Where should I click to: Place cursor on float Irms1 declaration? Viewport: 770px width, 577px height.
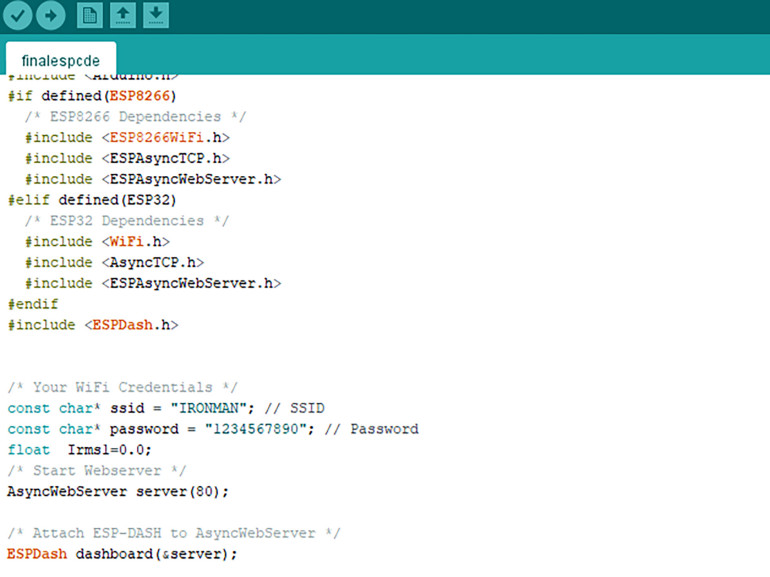pyautogui.click(x=80, y=450)
